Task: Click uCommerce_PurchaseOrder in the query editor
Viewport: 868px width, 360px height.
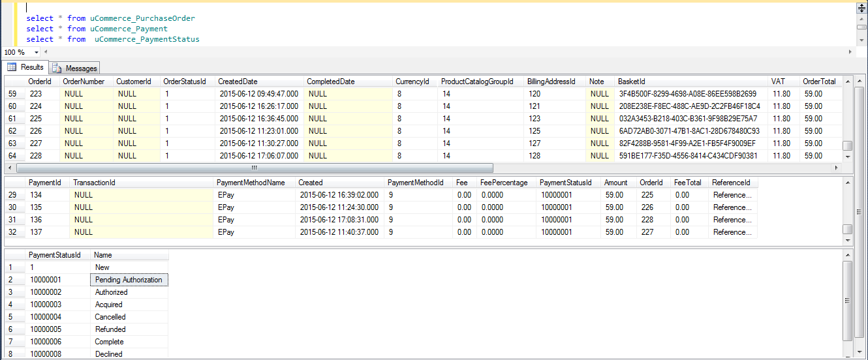Action: pyautogui.click(x=143, y=18)
